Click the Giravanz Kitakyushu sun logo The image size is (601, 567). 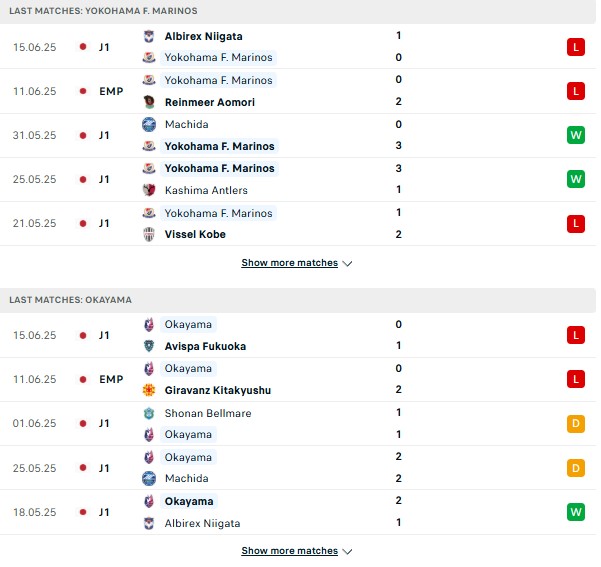coord(149,390)
